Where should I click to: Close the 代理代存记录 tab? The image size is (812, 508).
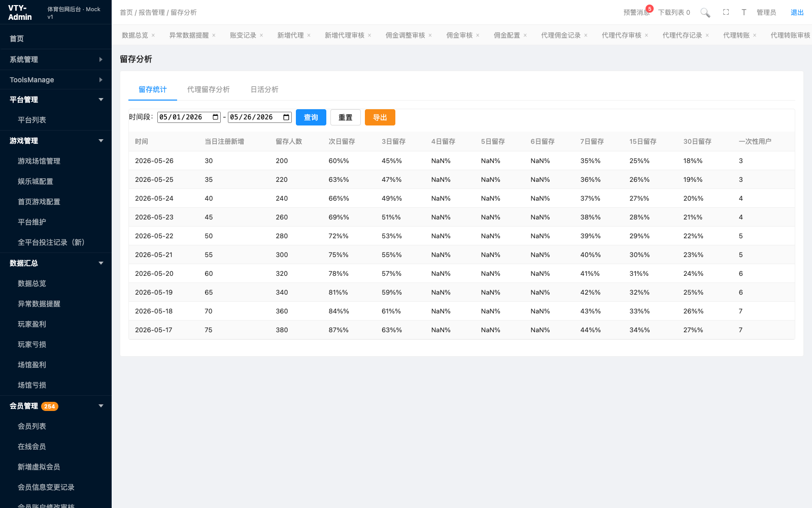[707, 36]
